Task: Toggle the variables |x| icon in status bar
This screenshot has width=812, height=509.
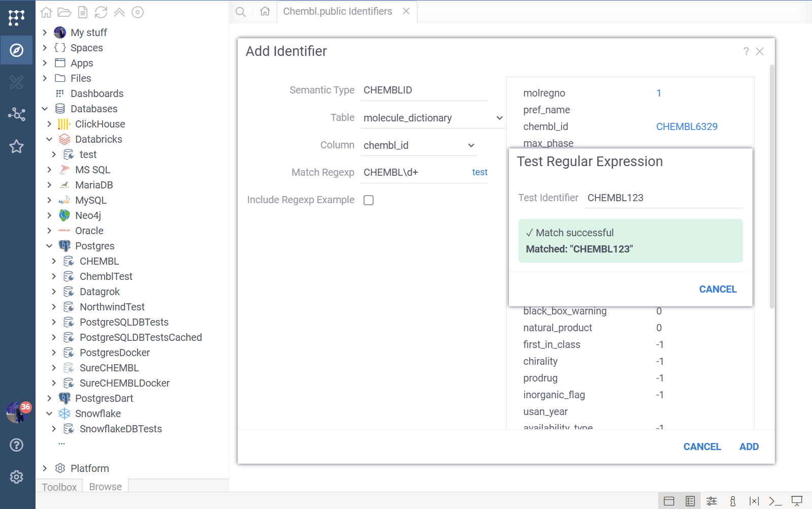Action: pyautogui.click(x=754, y=501)
